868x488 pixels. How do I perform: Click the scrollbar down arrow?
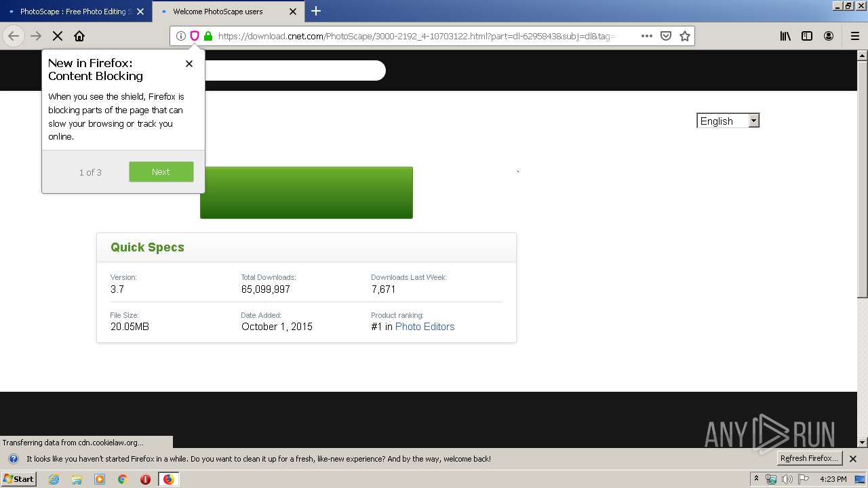point(862,443)
